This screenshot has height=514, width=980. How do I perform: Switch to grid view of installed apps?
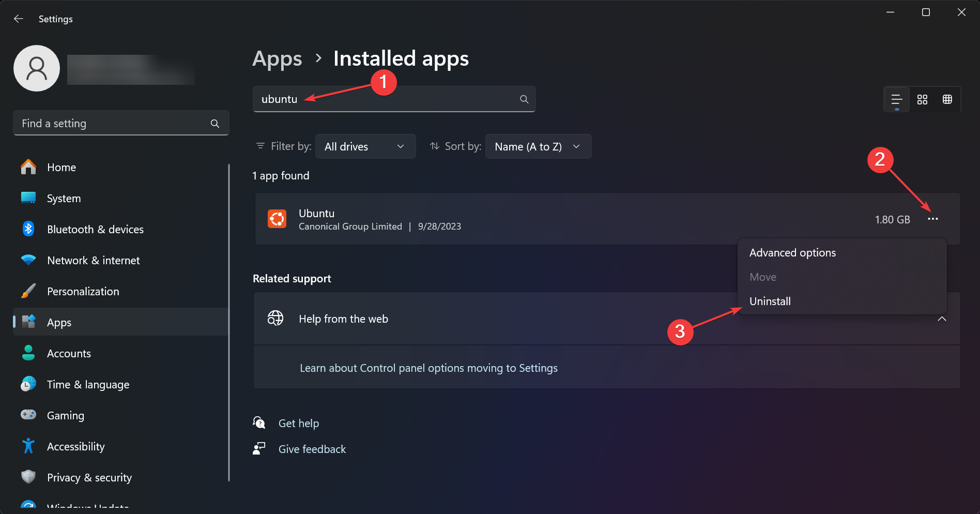click(x=947, y=99)
